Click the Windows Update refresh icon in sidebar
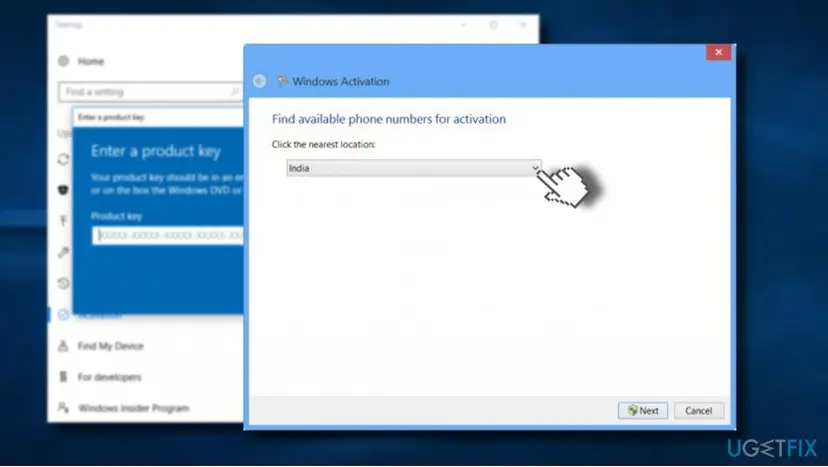 tap(63, 159)
